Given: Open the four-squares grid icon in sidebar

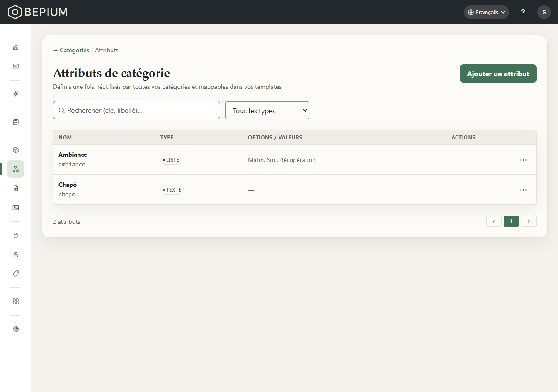Looking at the screenshot, I should 16,301.
